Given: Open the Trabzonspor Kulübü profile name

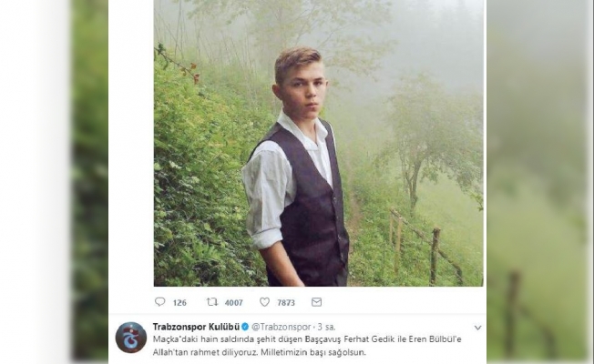Looking at the screenshot, I should pyautogui.click(x=196, y=327).
